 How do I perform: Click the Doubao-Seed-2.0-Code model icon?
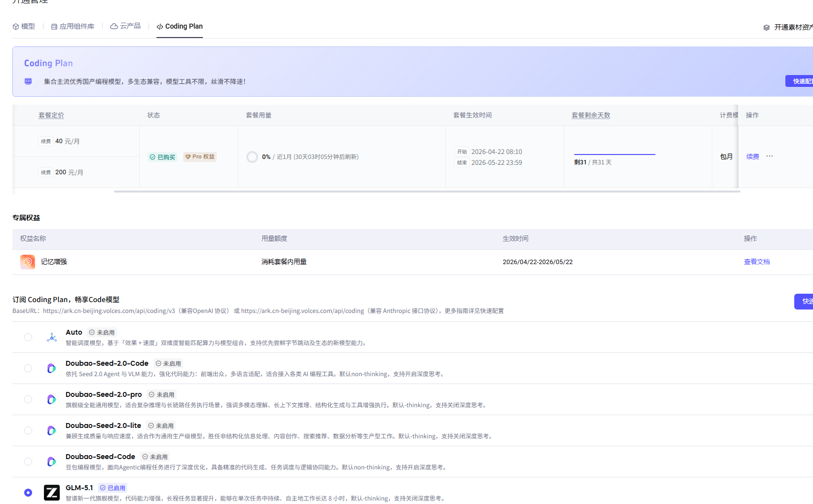click(x=51, y=368)
